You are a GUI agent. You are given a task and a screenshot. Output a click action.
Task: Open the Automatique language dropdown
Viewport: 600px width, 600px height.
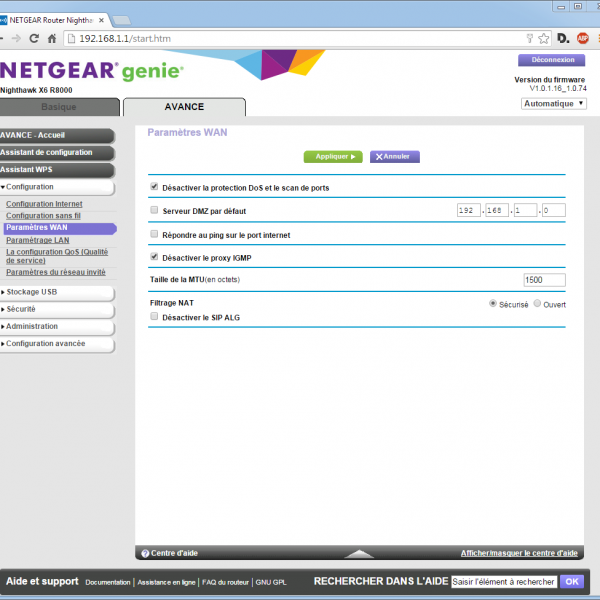pos(552,103)
